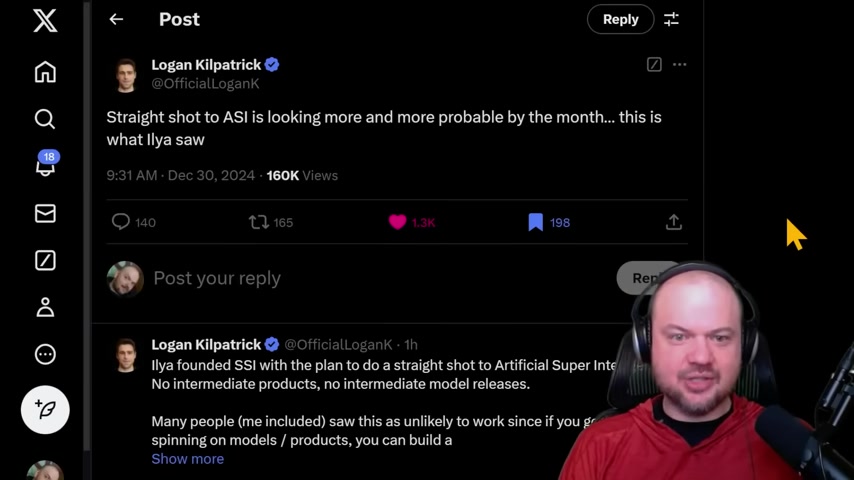
Task: Expand the reply with Show more
Action: [187, 459]
